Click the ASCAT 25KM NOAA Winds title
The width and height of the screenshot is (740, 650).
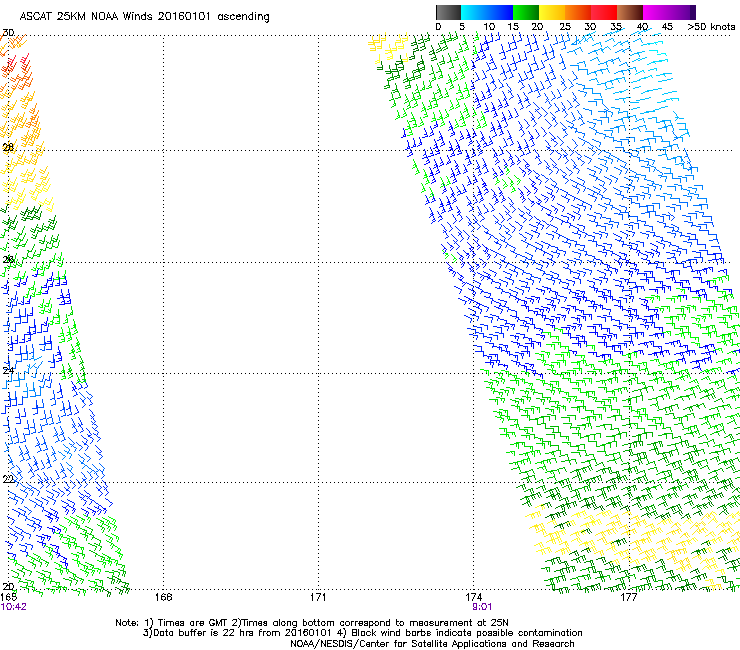(144, 16)
